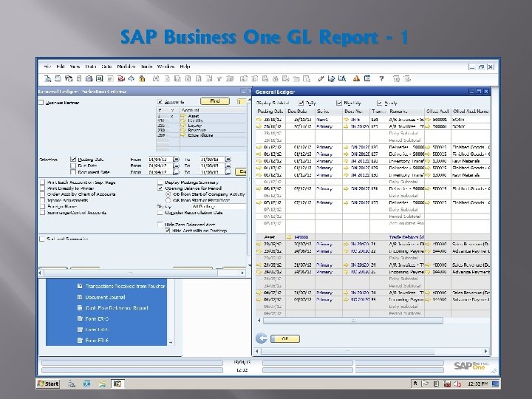Toggle the Monthly subtotal checkbox
The image size is (532, 399).
[338, 103]
